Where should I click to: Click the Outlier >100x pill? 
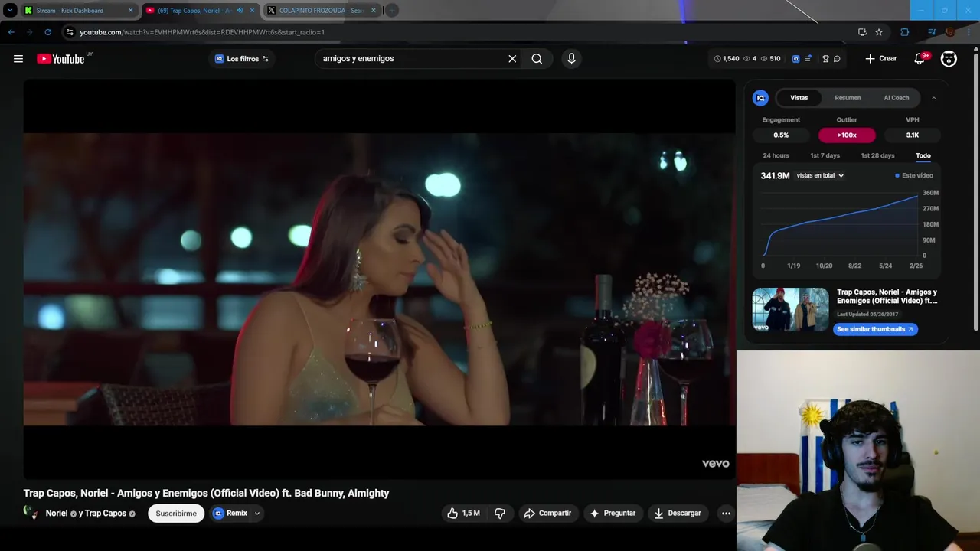847,135
